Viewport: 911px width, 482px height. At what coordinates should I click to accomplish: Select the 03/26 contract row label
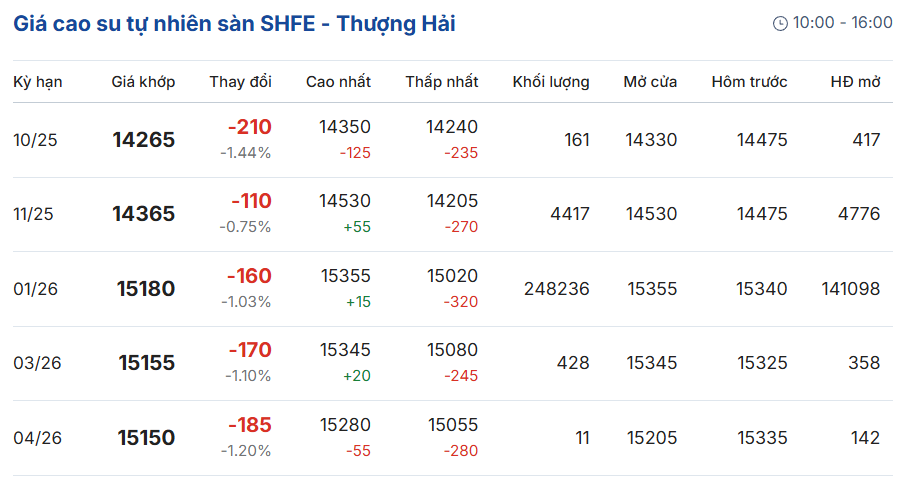point(37,363)
